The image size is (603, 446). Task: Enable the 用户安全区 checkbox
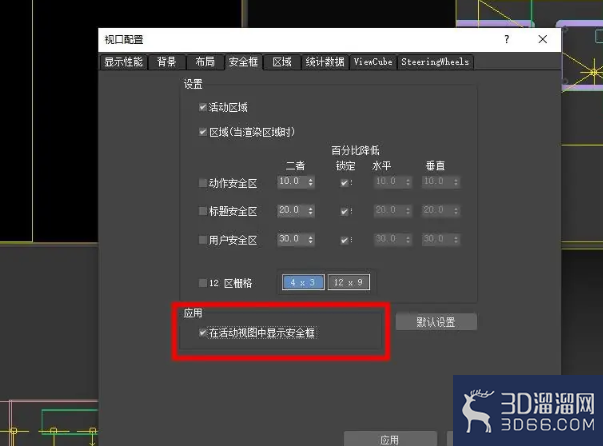pos(203,240)
